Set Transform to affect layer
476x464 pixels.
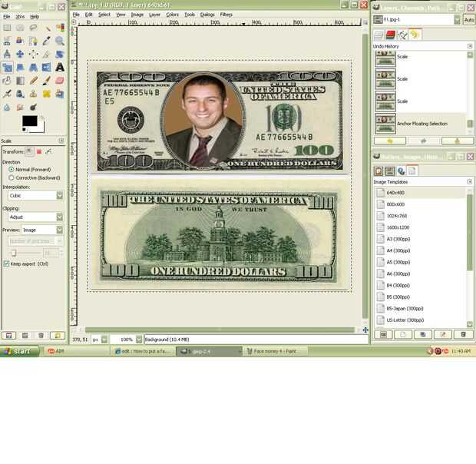click(x=29, y=151)
